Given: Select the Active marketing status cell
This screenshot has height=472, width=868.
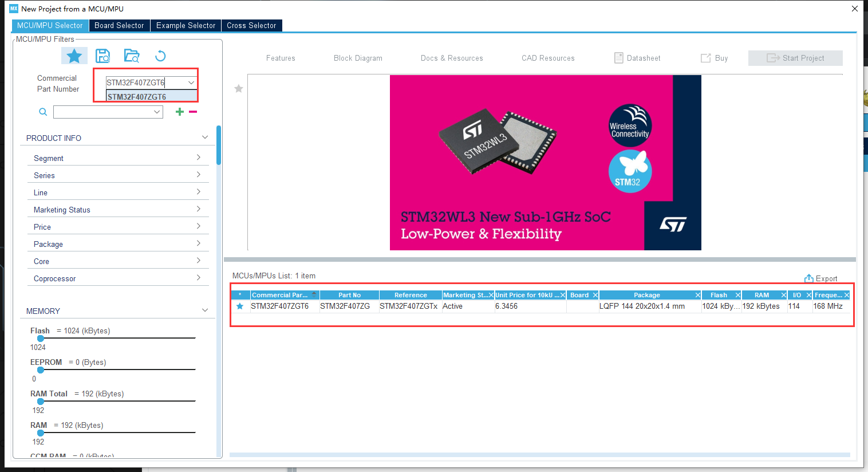Looking at the screenshot, I should [x=468, y=306].
